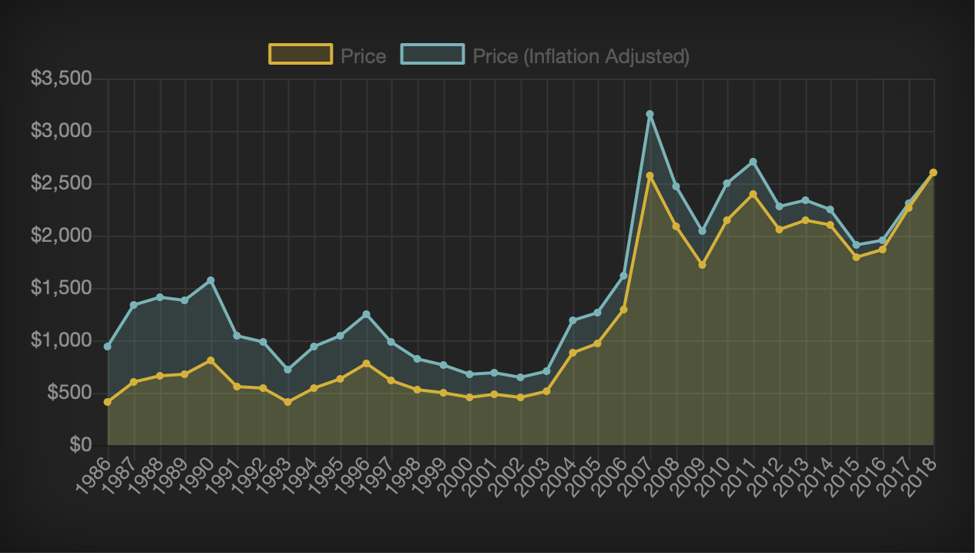Click the inflation-adjusted point for 2011

pos(753,162)
